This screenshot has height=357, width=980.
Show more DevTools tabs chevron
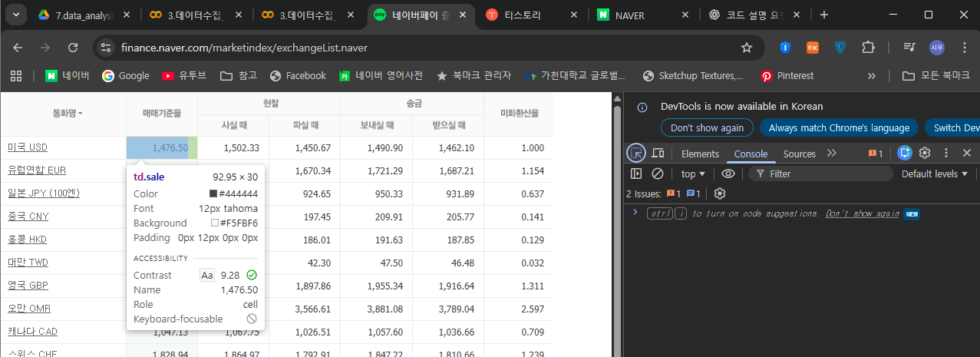pyautogui.click(x=831, y=153)
